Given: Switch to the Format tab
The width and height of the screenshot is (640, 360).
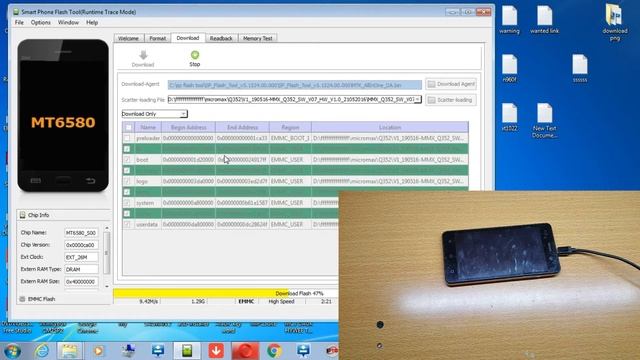Looking at the screenshot, I should [x=158, y=38].
